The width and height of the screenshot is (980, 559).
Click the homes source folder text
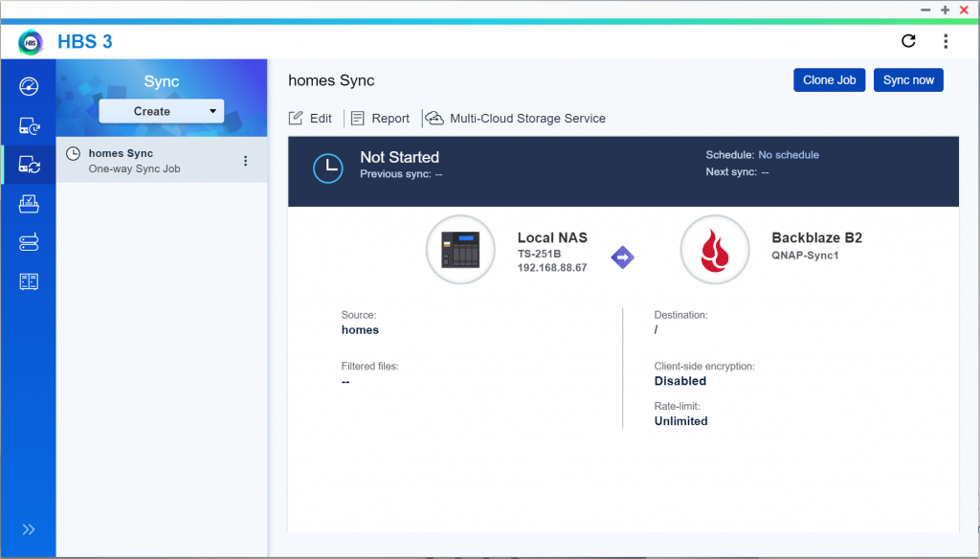(360, 330)
